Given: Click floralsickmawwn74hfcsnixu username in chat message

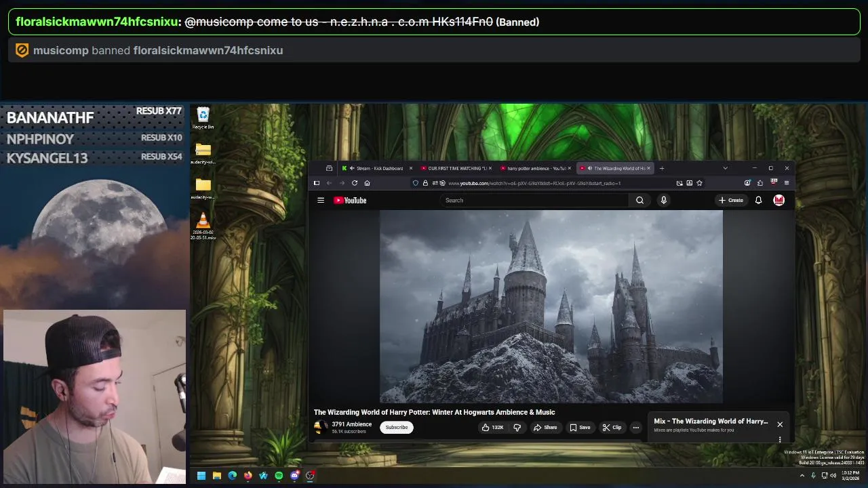Looking at the screenshot, I should [x=97, y=22].
